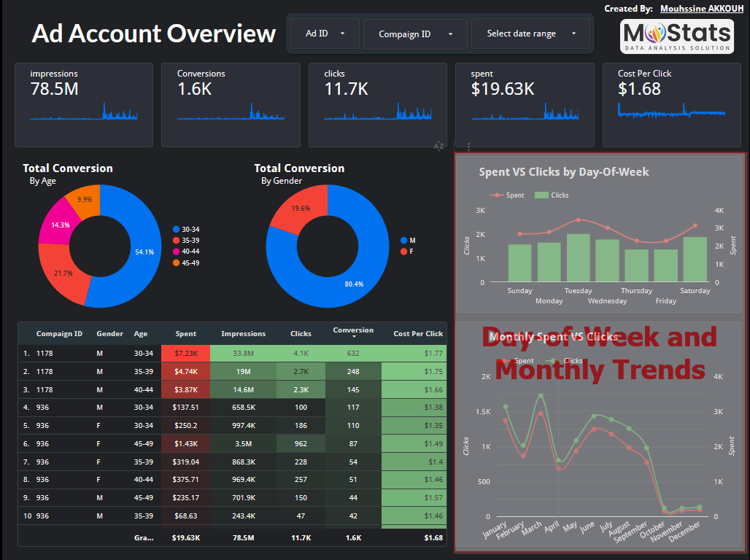The image size is (750, 560).
Task: Click the Cost Per Click scorecard
Action: tap(672, 104)
